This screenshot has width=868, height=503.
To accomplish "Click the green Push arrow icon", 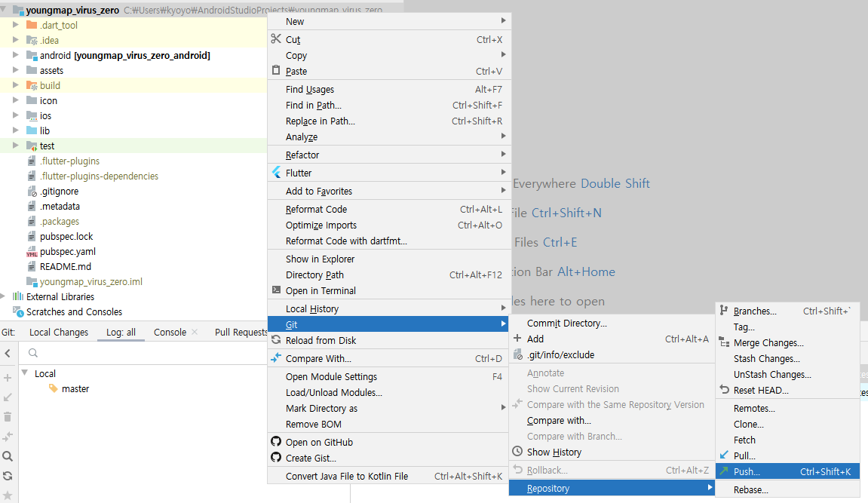I will point(724,471).
